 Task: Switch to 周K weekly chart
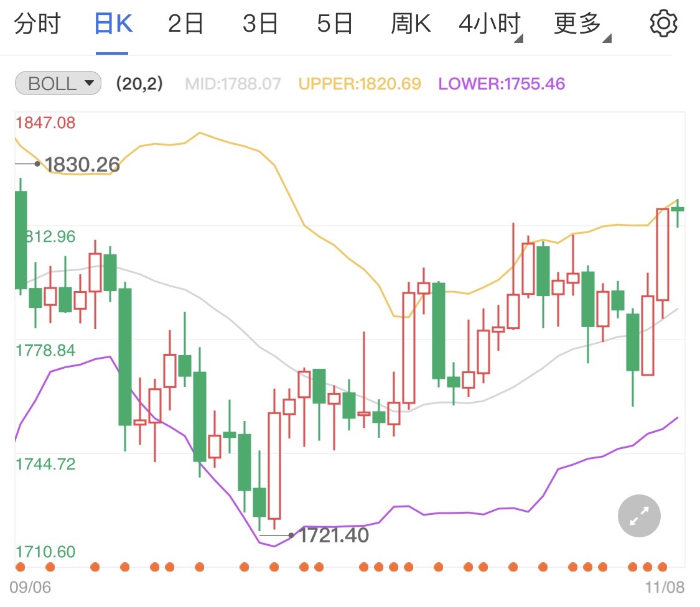point(411,24)
